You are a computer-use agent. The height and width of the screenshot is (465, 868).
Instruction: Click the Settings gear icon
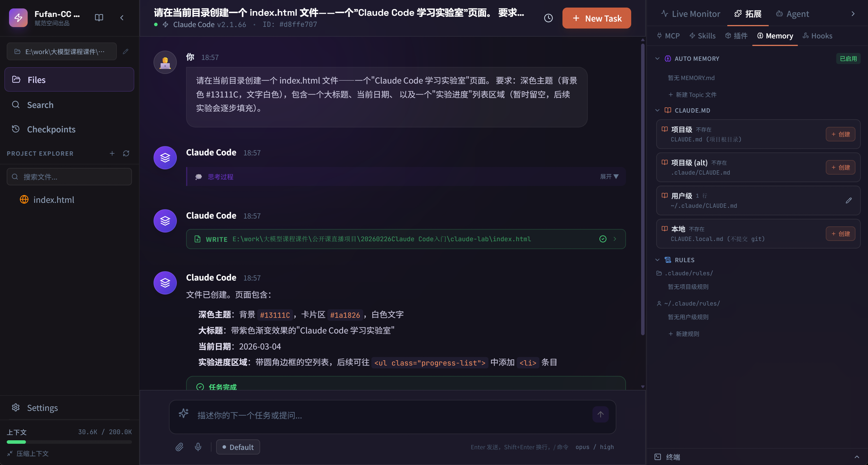pos(16,407)
